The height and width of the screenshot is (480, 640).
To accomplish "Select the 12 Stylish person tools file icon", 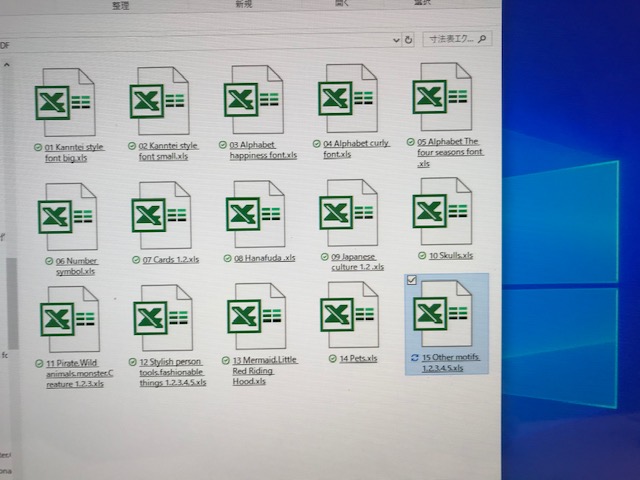I will click(163, 318).
